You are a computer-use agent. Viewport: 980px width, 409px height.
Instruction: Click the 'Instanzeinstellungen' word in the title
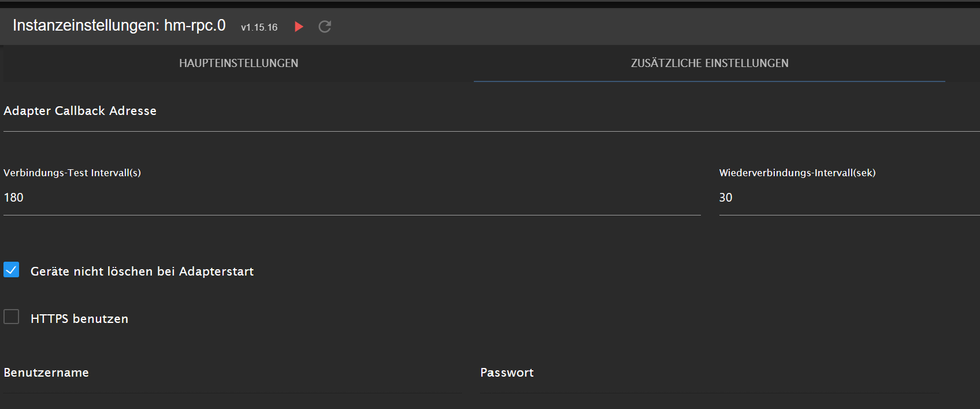point(86,25)
